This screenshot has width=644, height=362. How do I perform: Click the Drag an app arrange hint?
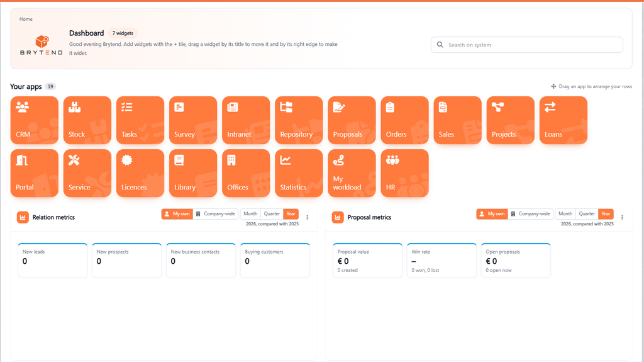coord(591,86)
